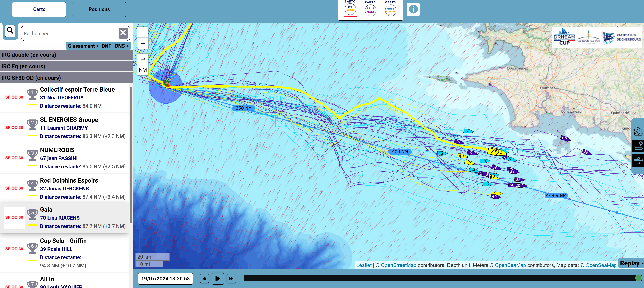644x288 pixels.
Task: Toggle the route tracks icon
Action: 638,146
